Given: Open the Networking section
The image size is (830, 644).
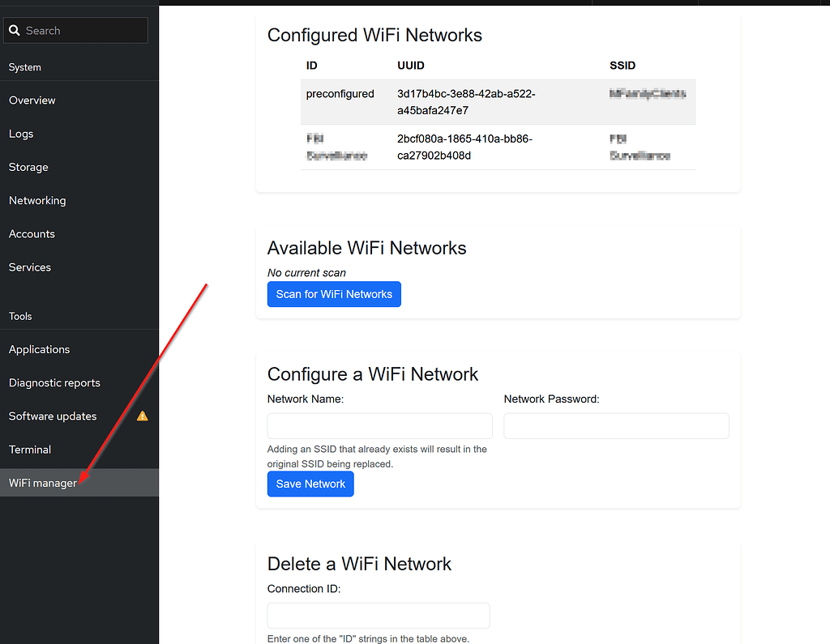Looking at the screenshot, I should pyautogui.click(x=37, y=200).
